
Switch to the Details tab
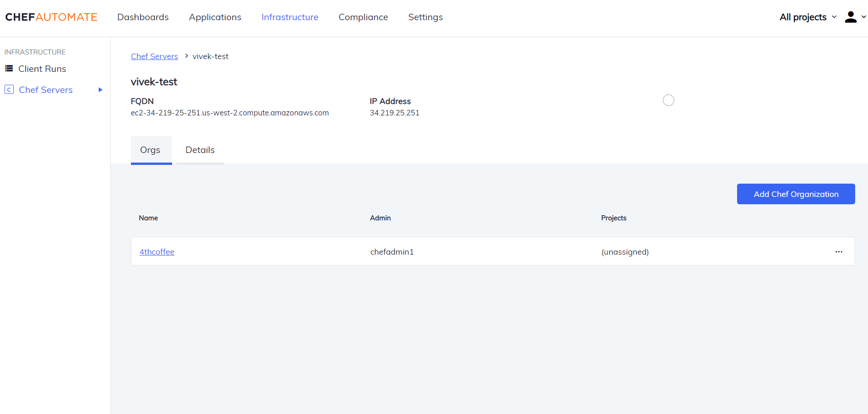(200, 150)
